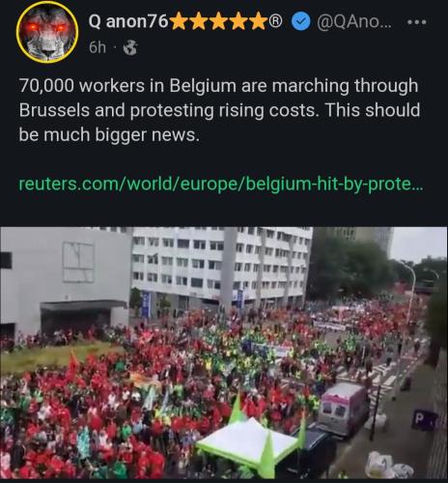Click the green-white tent in video
Viewport: 448px width, 483px height.
click(252, 444)
